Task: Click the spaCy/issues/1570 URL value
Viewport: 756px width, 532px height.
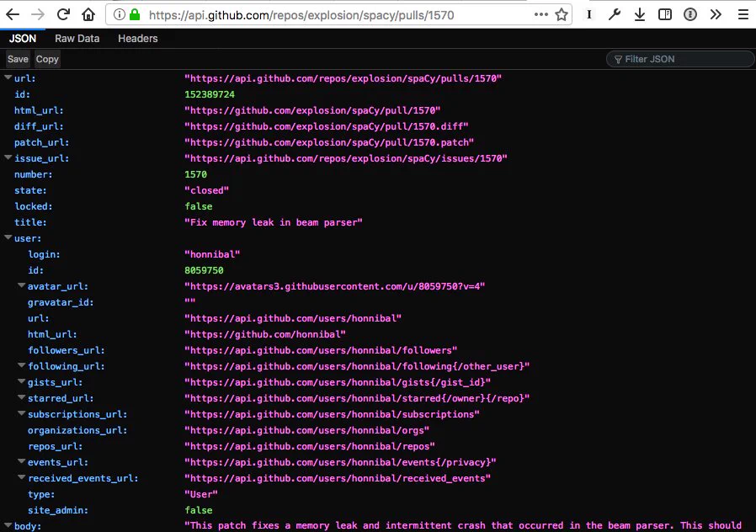Action: pyautogui.click(x=346, y=158)
